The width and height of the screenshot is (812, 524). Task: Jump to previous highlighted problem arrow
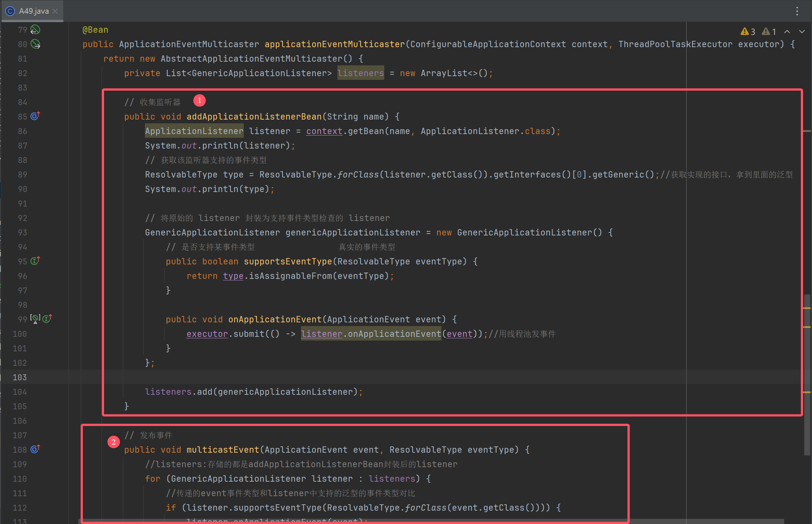coord(787,32)
